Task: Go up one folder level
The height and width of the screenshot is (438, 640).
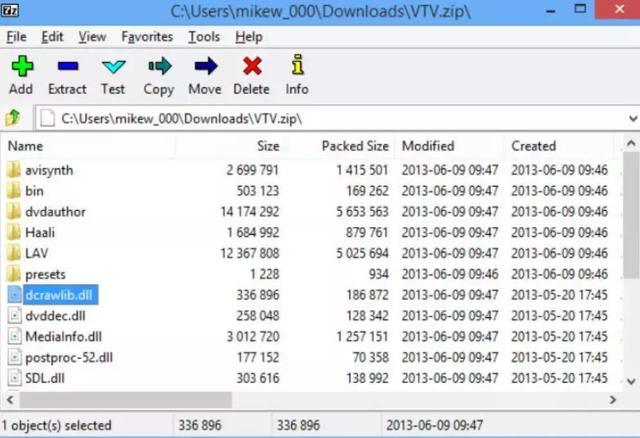Action: point(13,118)
